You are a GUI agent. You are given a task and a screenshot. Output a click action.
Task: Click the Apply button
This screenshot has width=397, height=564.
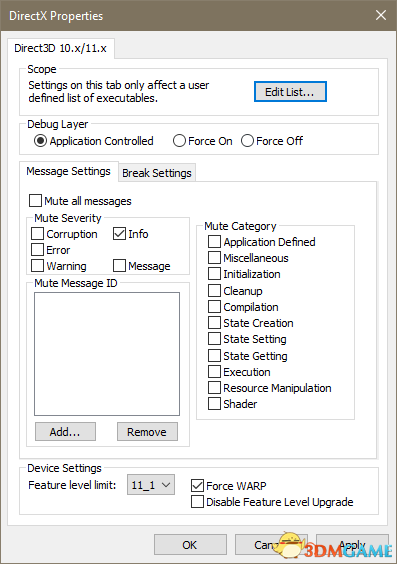(x=352, y=545)
